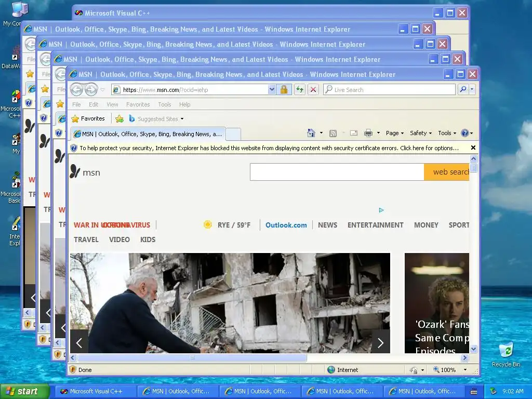Open the Favorites menu
Viewport: 532px width, 399px height.
[x=138, y=104]
